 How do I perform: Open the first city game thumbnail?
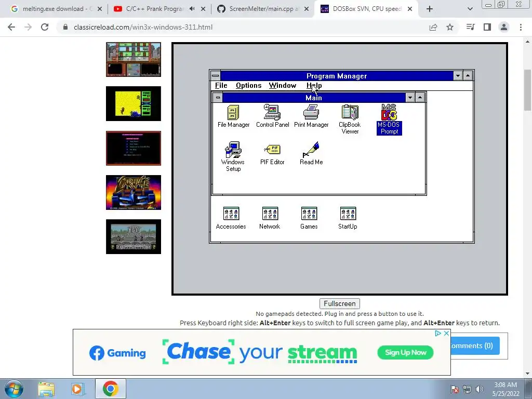[x=134, y=59]
